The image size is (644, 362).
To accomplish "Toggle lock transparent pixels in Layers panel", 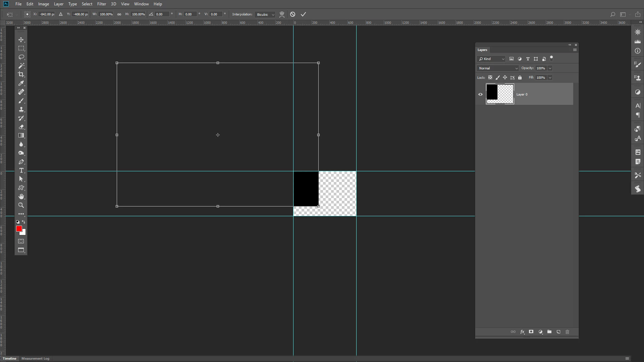I will (x=490, y=77).
